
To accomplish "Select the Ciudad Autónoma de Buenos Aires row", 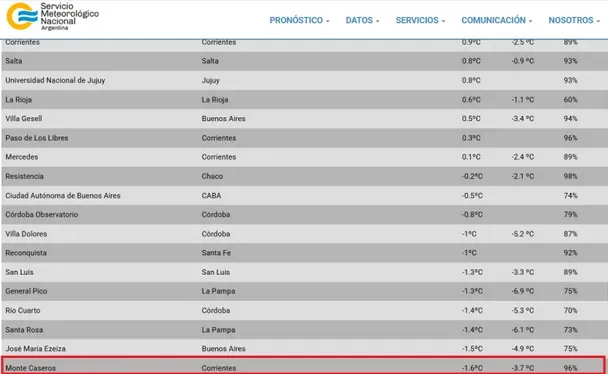I will click(x=304, y=195).
